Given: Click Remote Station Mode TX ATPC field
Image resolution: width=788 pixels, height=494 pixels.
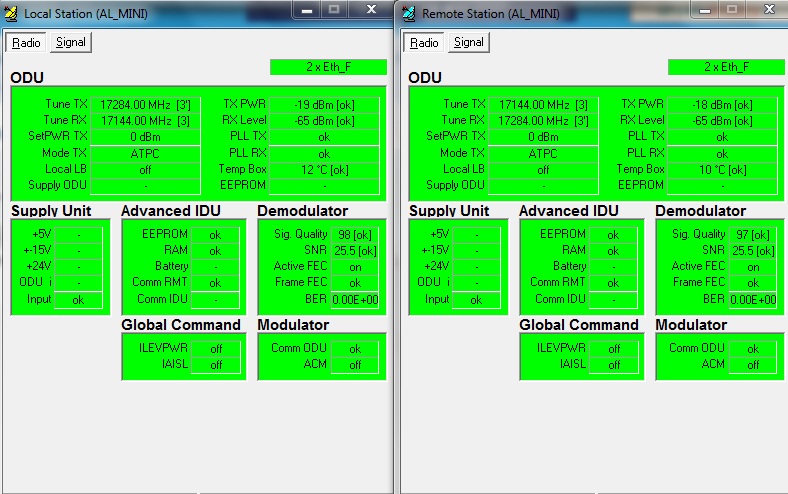Looking at the screenshot, I should 543,153.
